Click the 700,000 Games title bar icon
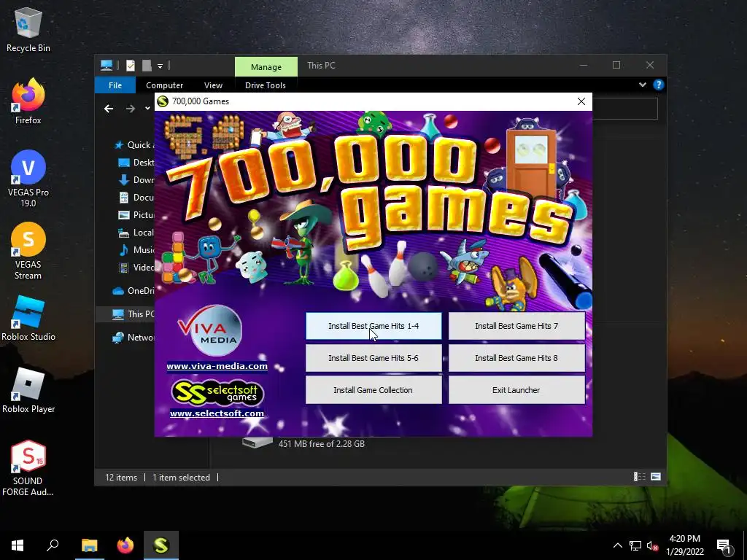 pyautogui.click(x=163, y=101)
